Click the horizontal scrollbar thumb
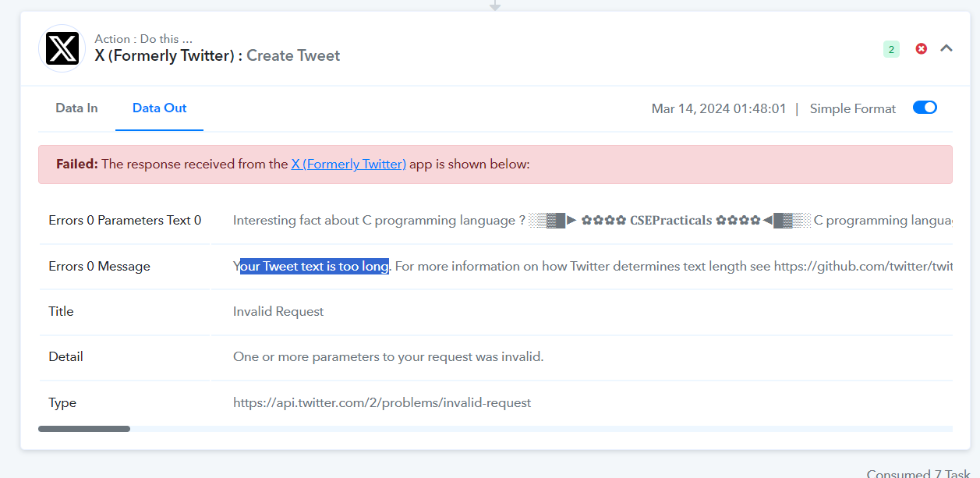 tap(84, 429)
